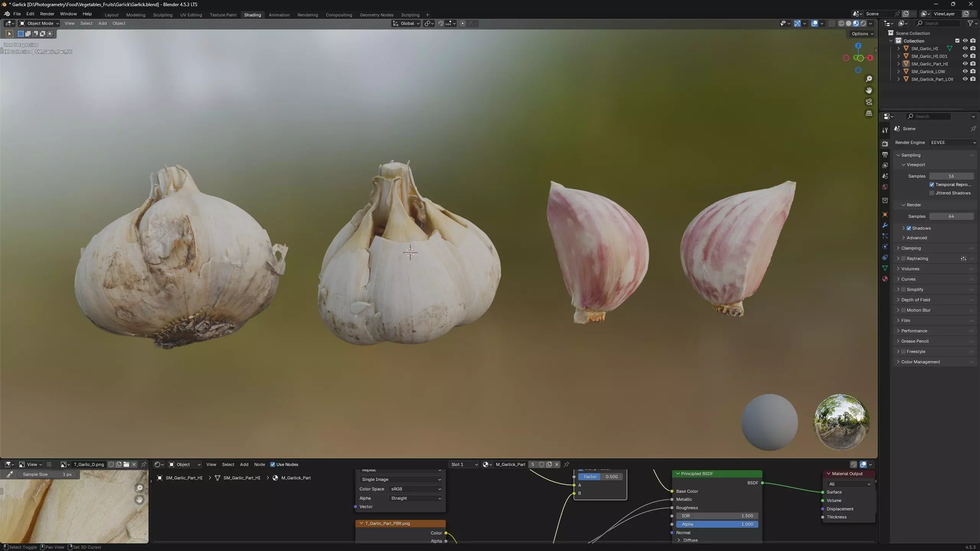Expand the Color Management panel

pos(935,362)
